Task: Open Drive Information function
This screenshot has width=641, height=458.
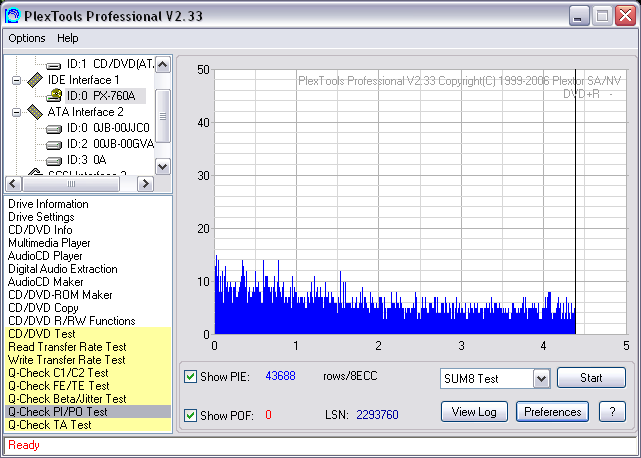Action: (x=48, y=204)
